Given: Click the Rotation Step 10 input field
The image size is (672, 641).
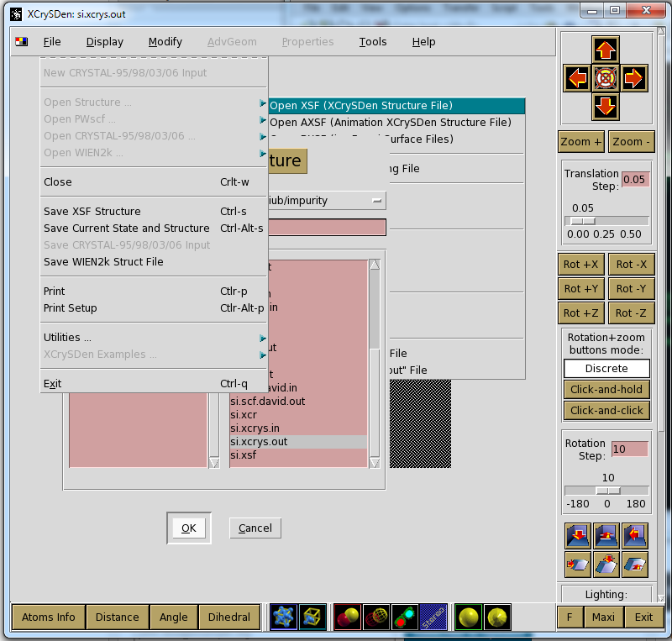Looking at the screenshot, I should click(629, 449).
